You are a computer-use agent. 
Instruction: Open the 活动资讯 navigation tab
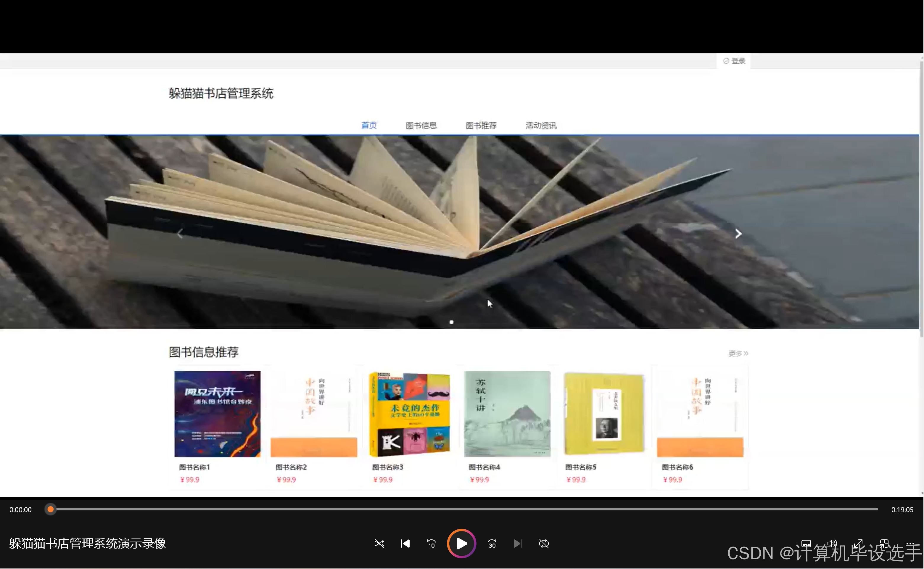pyautogui.click(x=541, y=125)
